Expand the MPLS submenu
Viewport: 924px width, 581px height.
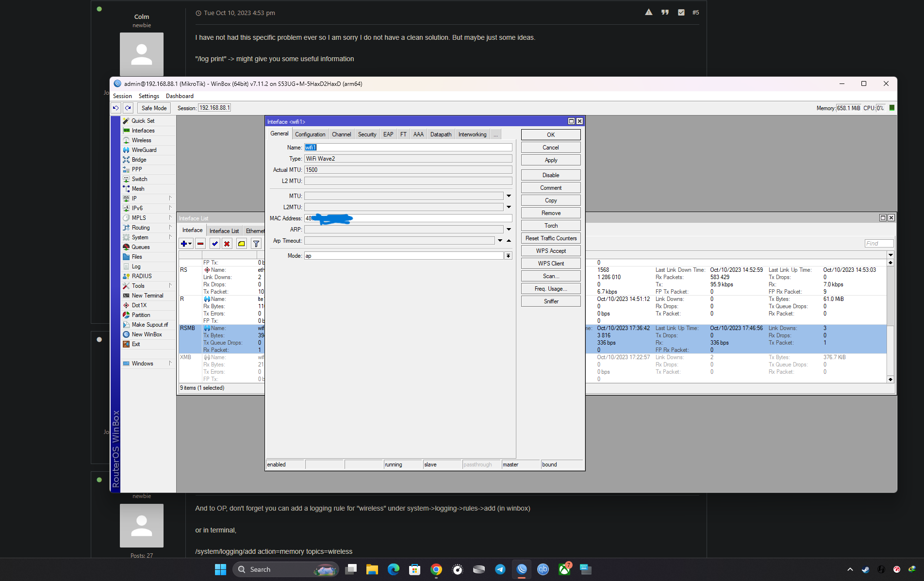170,217
